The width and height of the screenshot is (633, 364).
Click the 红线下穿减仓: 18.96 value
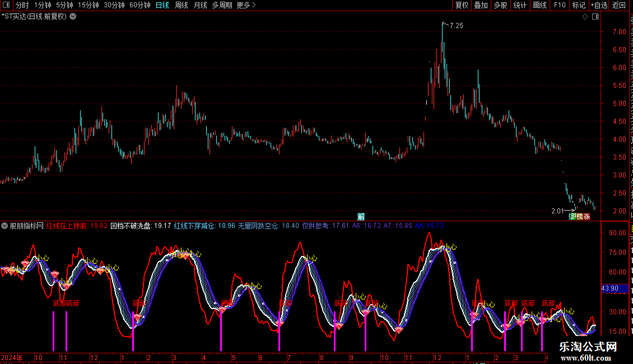204,226
